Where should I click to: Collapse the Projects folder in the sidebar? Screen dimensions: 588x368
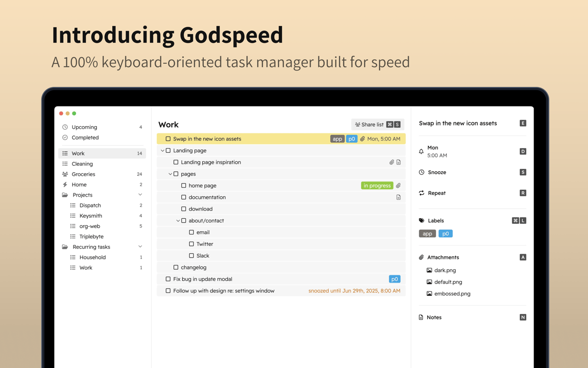(x=140, y=195)
